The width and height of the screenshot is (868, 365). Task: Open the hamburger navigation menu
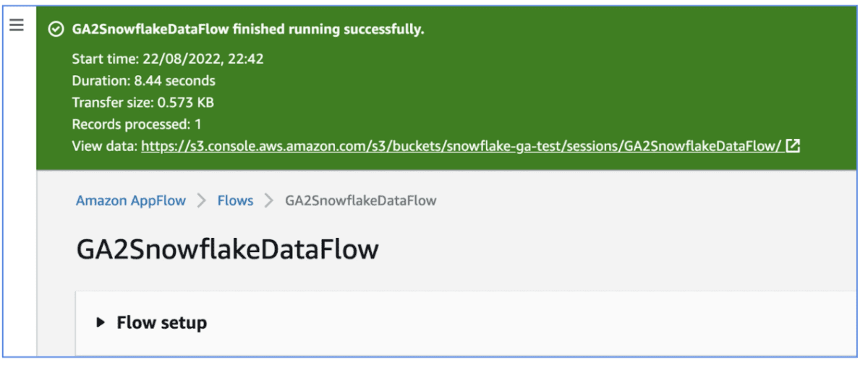[x=17, y=26]
